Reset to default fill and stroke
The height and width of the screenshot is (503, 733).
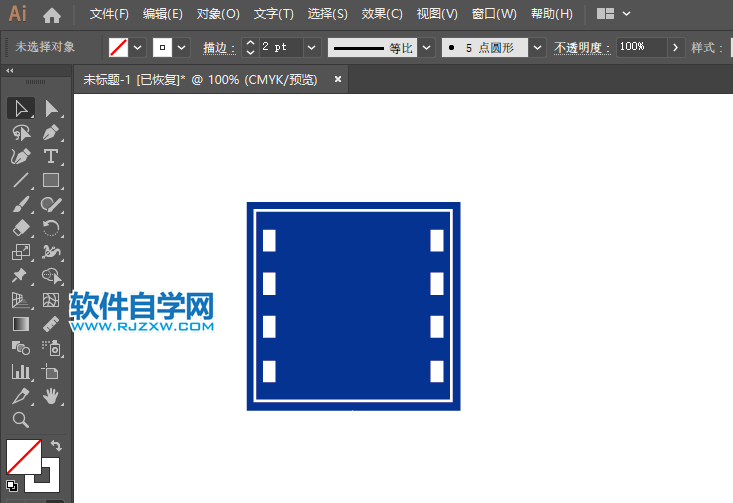(x=12, y=486)
